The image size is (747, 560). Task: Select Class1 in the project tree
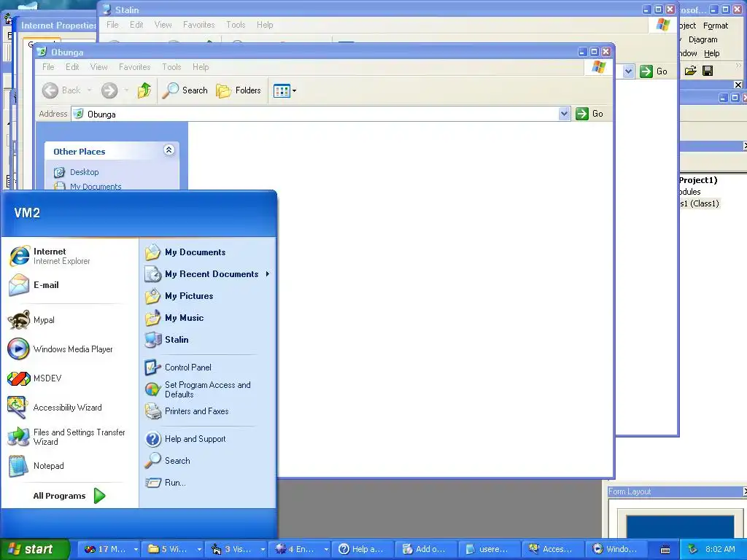coord(700,203)
